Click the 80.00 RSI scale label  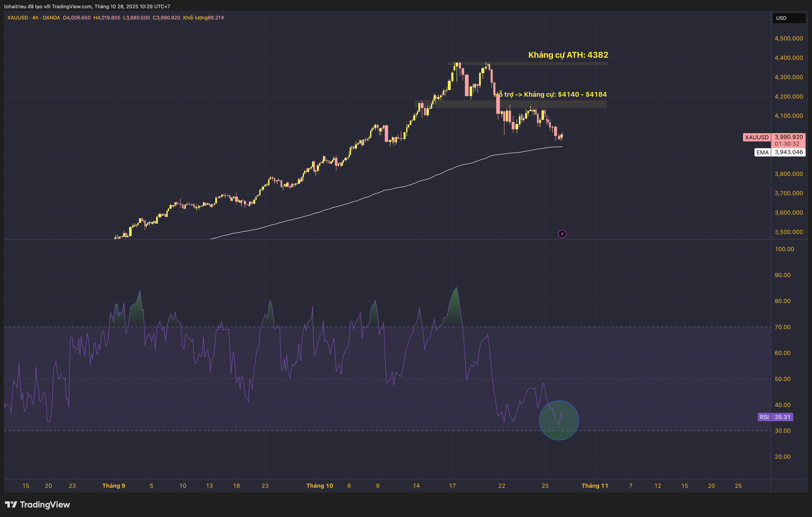783,301
